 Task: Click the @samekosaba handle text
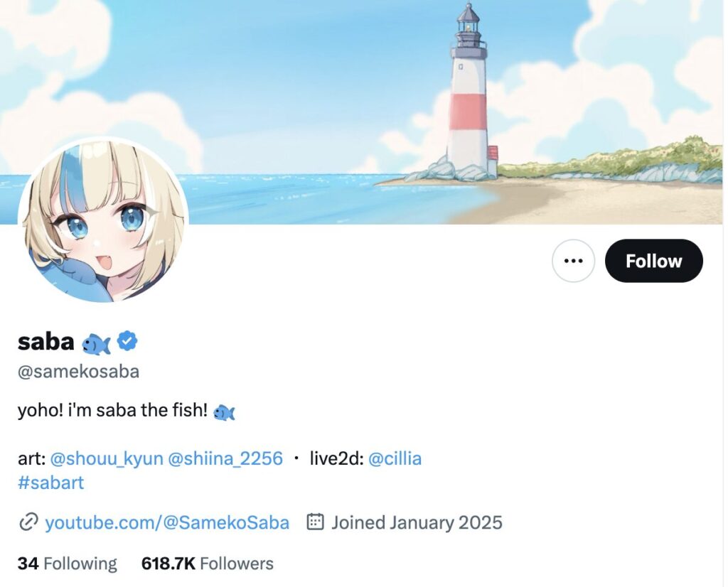[x=78, y=372]
